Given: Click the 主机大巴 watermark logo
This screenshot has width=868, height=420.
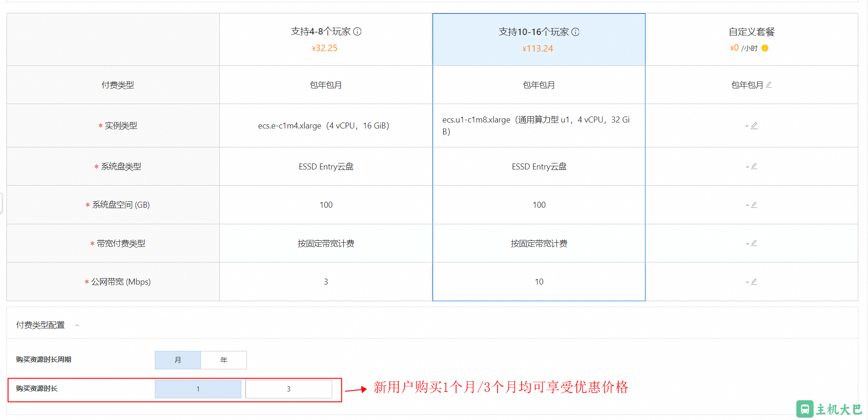Looking at the screenshot, I should pyautogui.click(x=829, y=409).
